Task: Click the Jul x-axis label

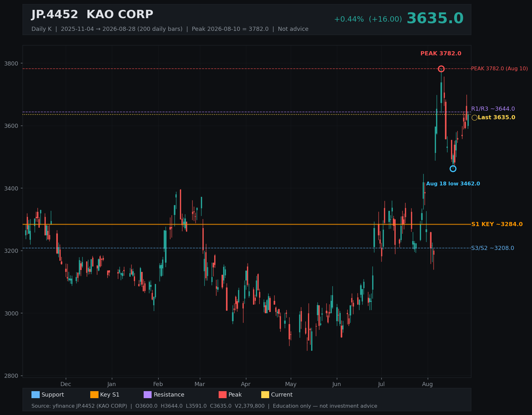Action: (x=381, y=384)
